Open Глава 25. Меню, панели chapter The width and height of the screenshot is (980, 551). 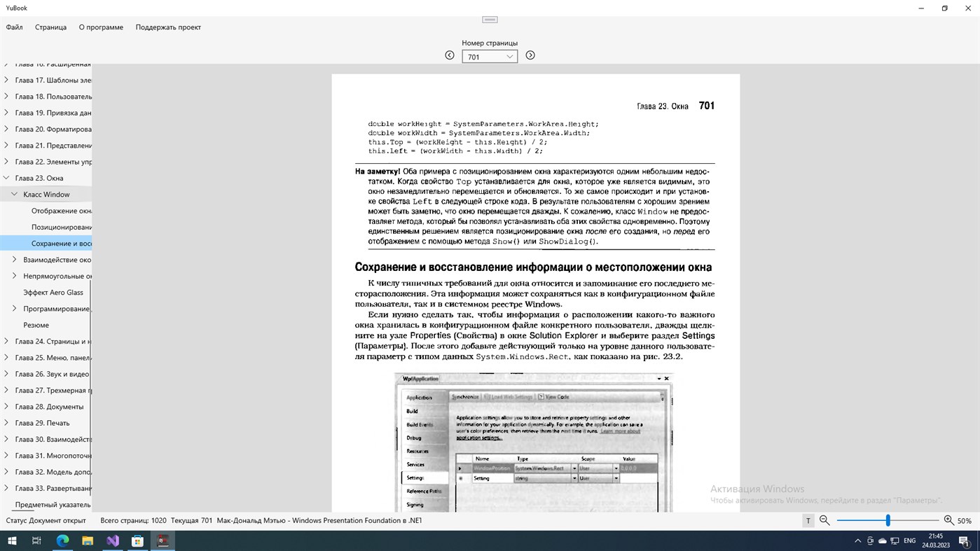pyautogui.click(x=53, y=358)
